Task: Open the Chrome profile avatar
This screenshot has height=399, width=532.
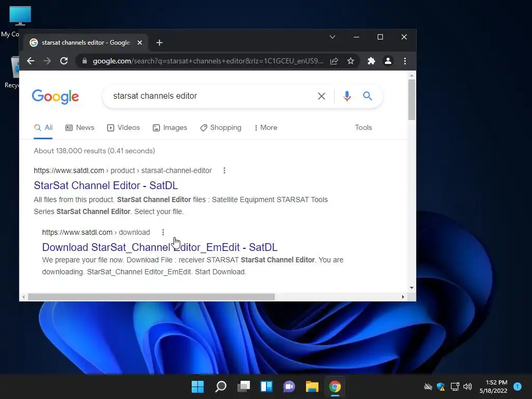Action: point(388,61)
